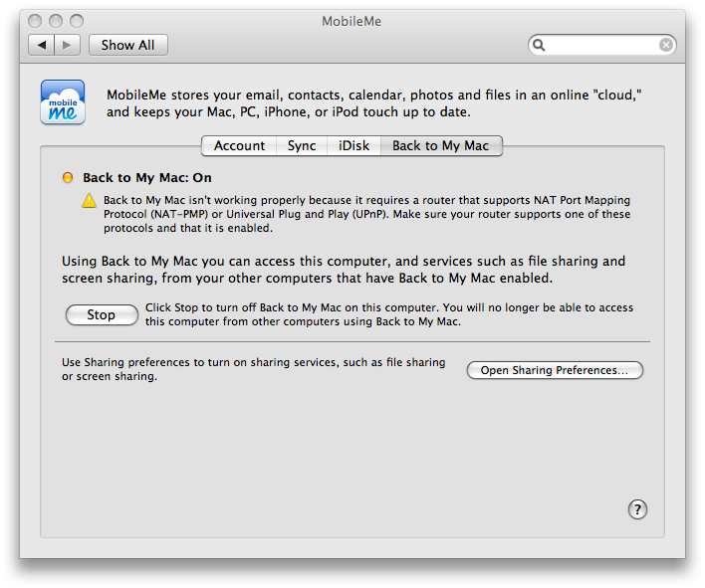Click the 'Click Stop to turn off' explanation text
705x588 pixels.
(389, 314)
